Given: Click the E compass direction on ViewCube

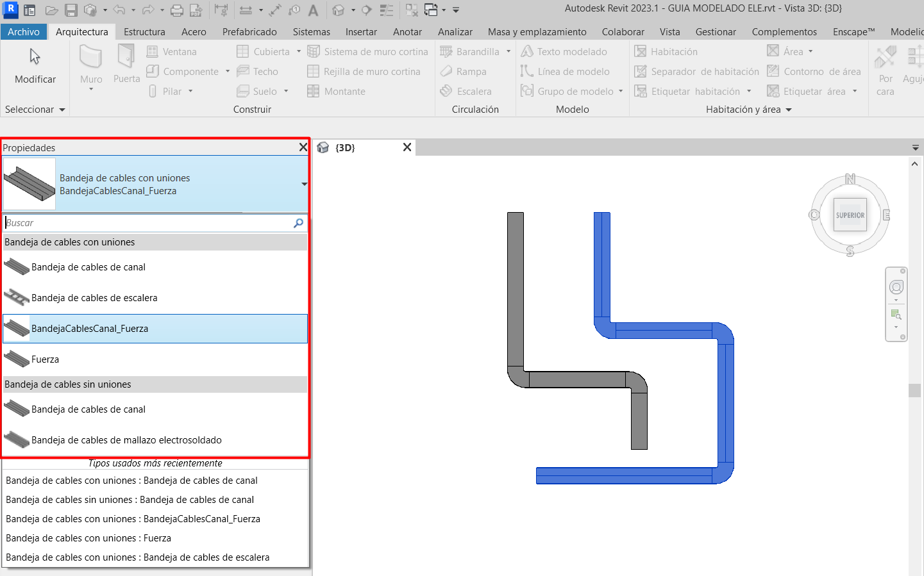Looking at the screenshot, I should [887, 215].
